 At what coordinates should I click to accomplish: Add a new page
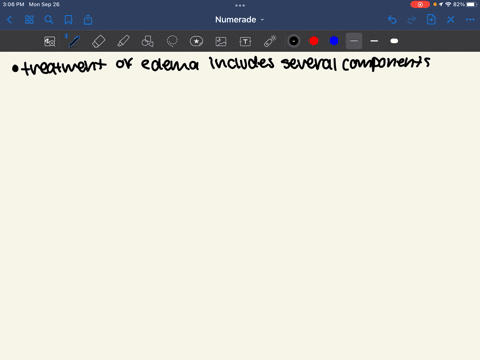click(431, 20)
